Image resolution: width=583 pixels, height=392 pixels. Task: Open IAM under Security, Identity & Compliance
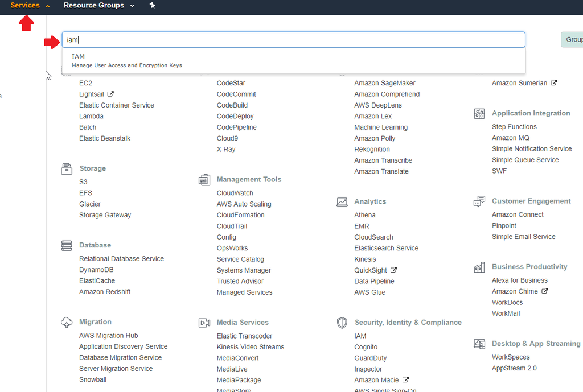pos(360,336)
